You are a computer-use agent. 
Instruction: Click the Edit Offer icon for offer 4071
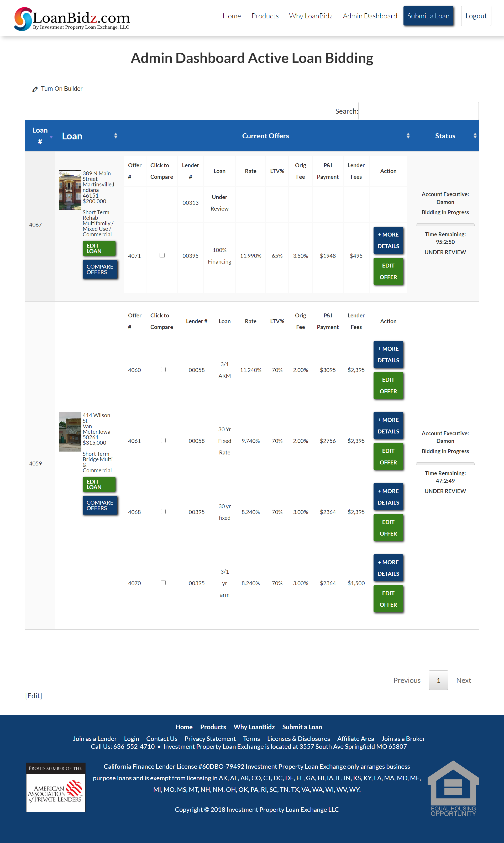(388, 271)
